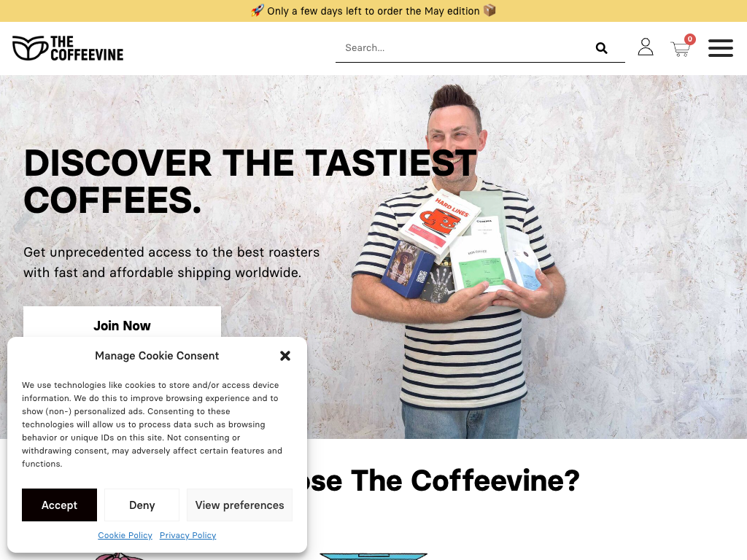Click the cart item count badge

689,39
